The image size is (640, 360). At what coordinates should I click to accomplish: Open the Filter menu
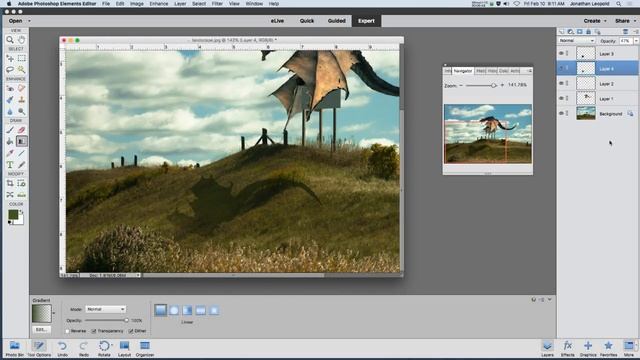coord(217,4)
